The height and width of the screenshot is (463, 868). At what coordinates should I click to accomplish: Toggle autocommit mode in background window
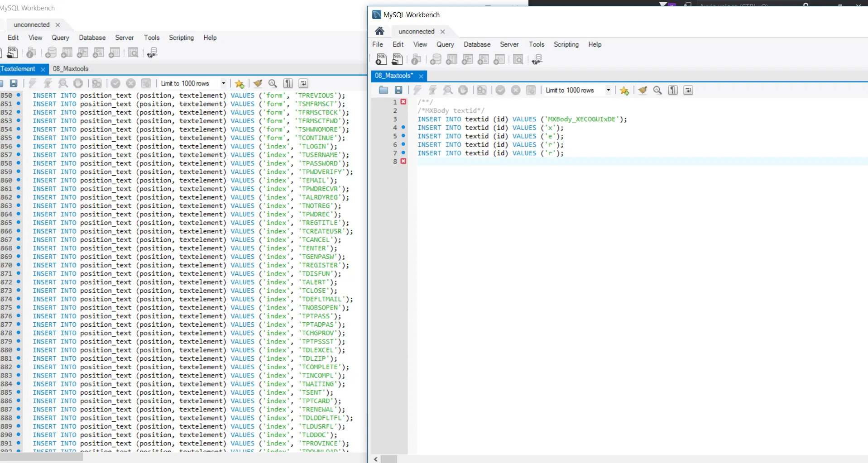tap(146, 83)
